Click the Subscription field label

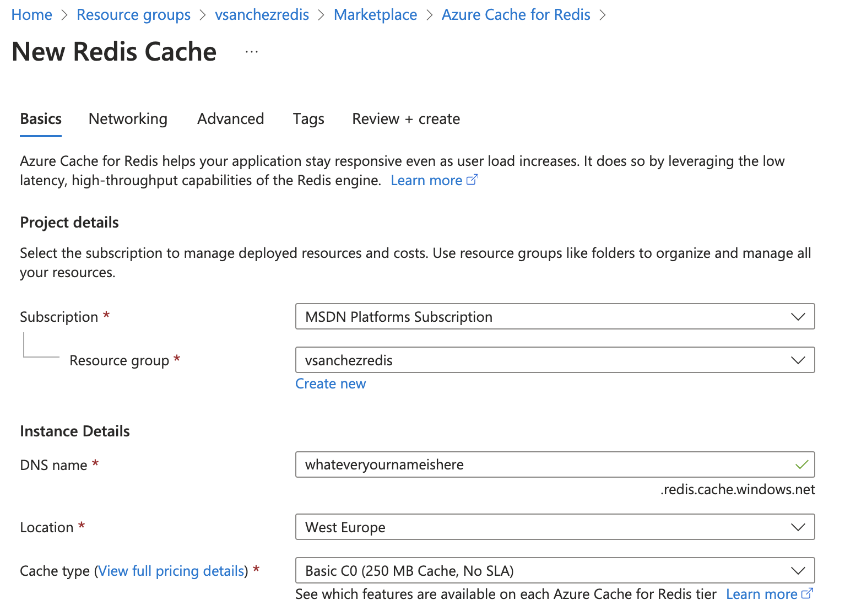59,317
